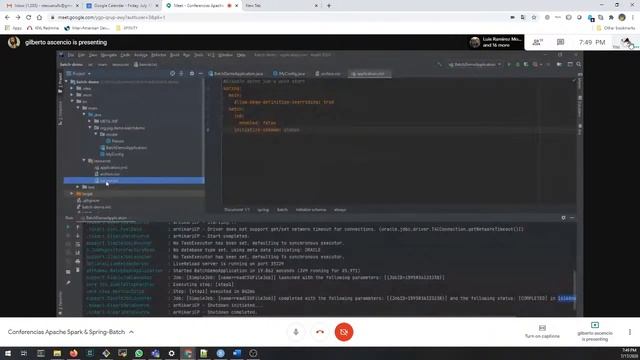Open the IDE Refactor menu

[x=158, y=55]
